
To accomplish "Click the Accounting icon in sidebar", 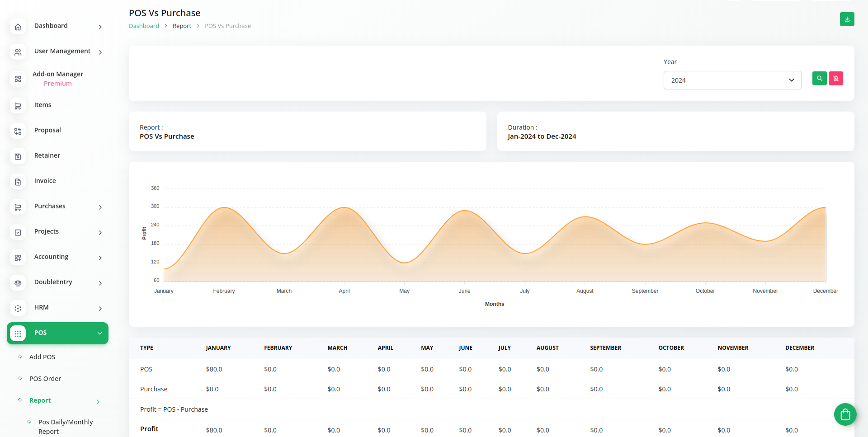I will click(x=18, y=258).
